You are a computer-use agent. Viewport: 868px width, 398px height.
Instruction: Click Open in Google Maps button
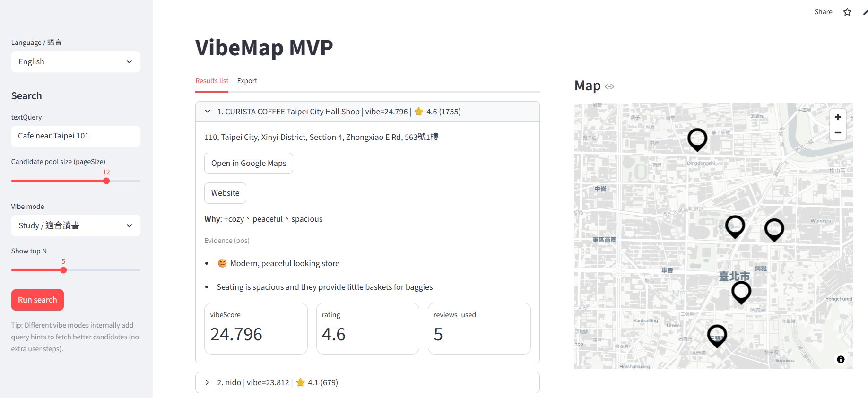point(248,164)
